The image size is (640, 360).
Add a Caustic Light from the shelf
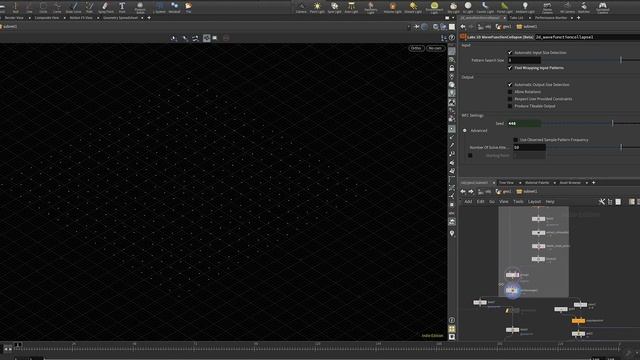(485, 7)
